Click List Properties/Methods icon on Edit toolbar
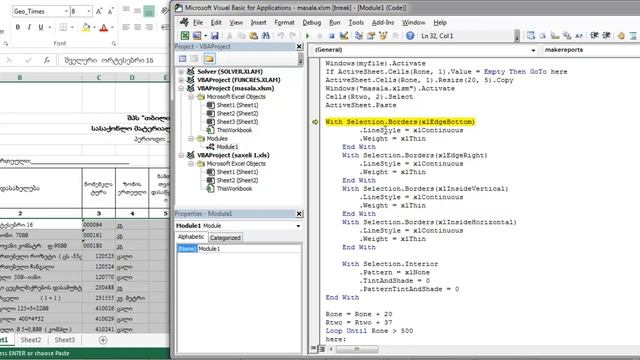The width and height of the screenshot is (640, 360). click(531, 36)
